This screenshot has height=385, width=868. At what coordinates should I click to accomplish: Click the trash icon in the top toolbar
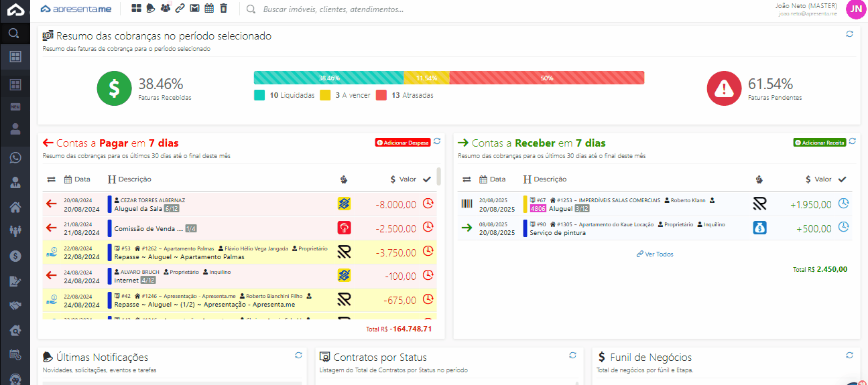223,9
